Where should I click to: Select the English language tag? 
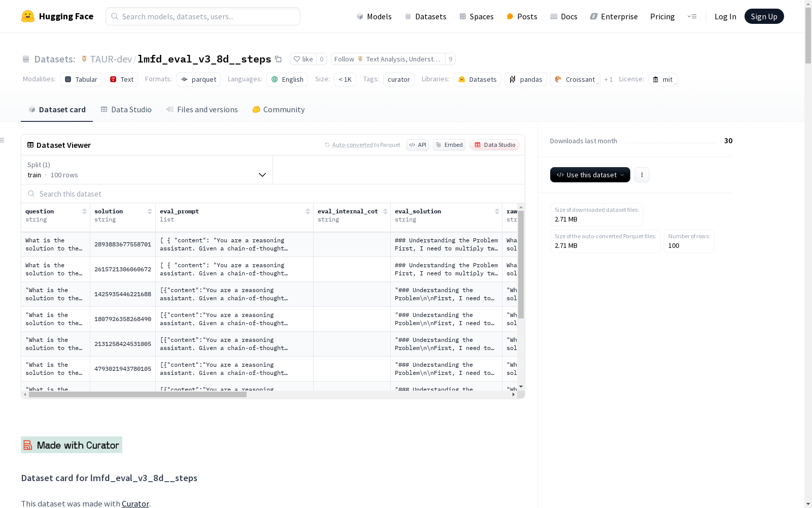(287, 79)
